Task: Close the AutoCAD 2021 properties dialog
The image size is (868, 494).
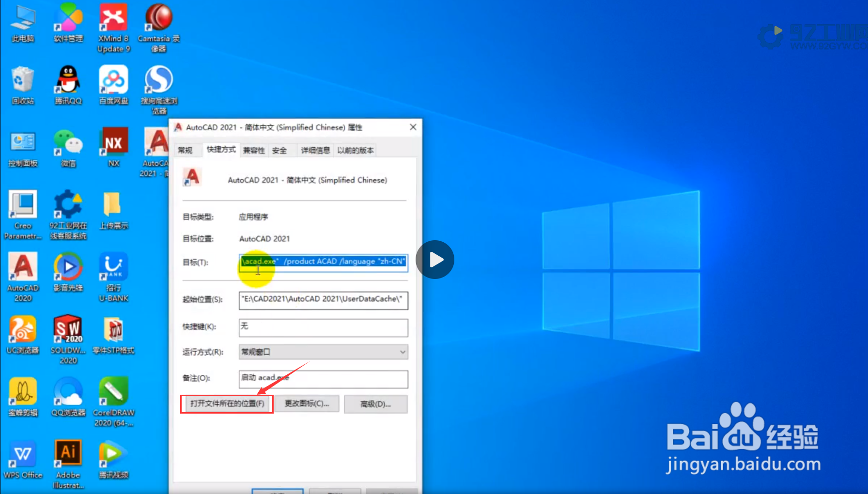Action: 413,127
